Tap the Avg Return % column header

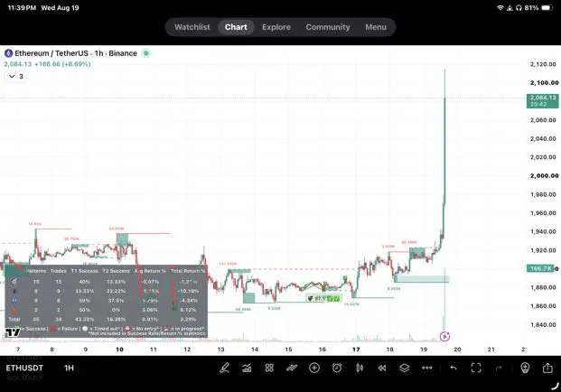150,271
